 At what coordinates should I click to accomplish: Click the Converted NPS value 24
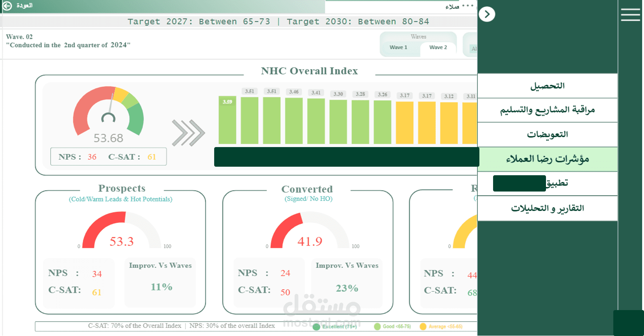point(285,273)
